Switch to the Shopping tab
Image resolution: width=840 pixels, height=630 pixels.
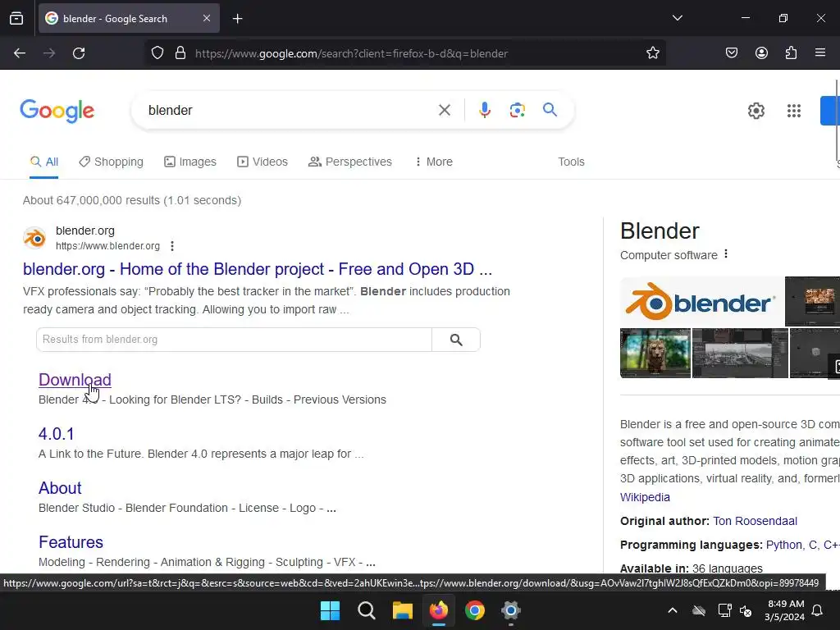pos(112,162)
